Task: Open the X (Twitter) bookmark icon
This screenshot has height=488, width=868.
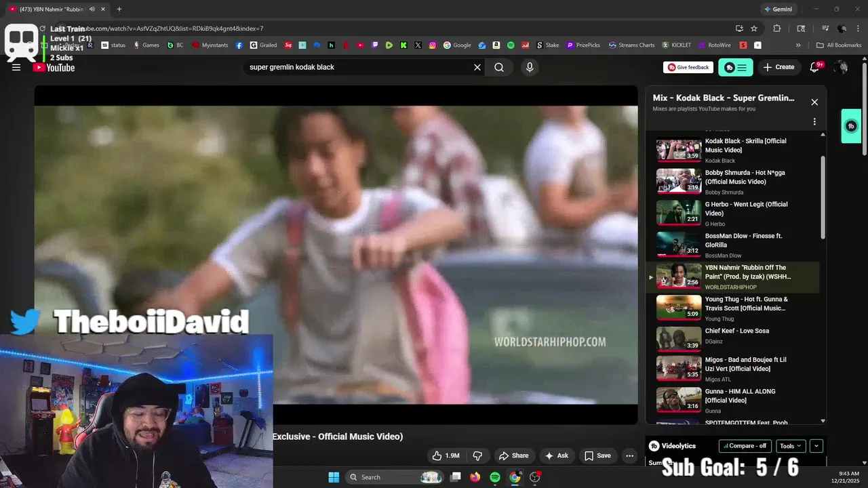Action: pos(418,45)
